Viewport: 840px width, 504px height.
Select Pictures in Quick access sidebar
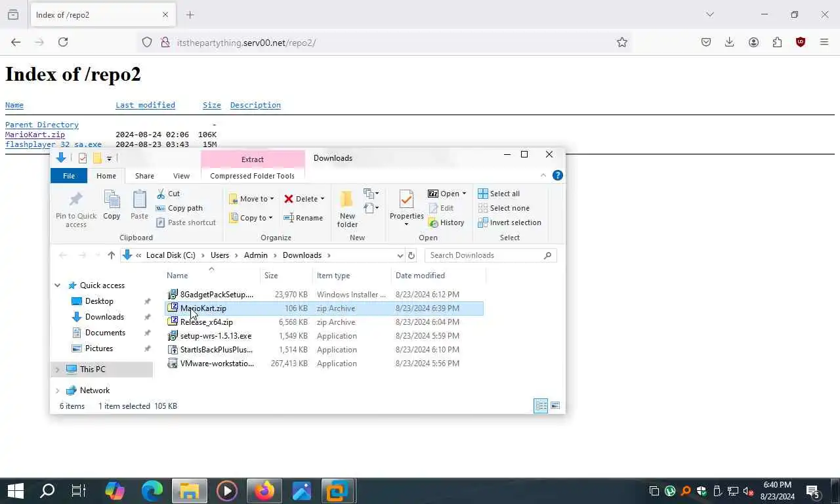coord(99,348)
